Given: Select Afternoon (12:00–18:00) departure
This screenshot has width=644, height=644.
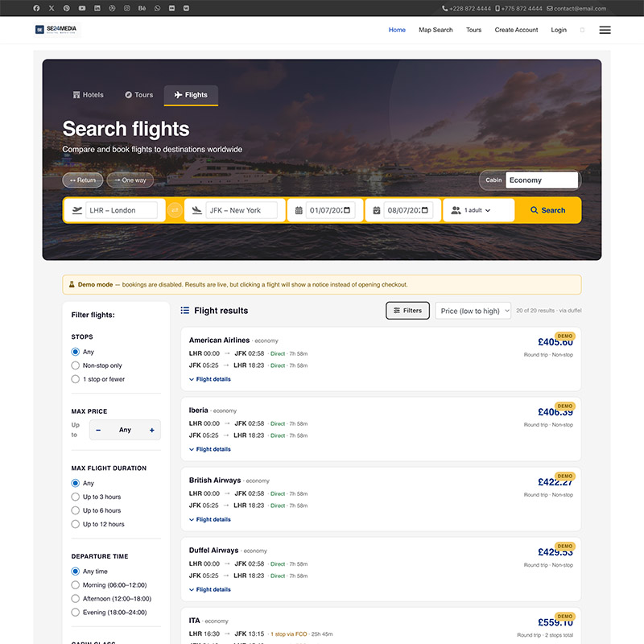Looking at the screenshot, I should click(75, 598).
